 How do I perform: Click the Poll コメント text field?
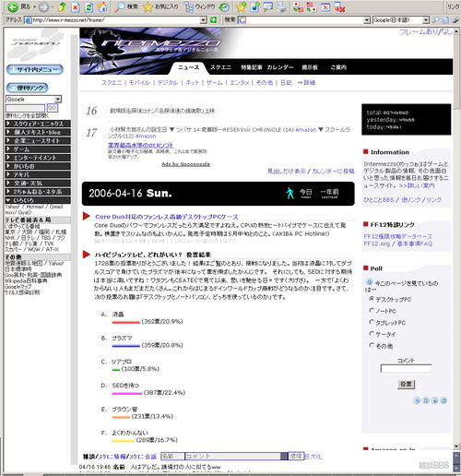(406, 368)
